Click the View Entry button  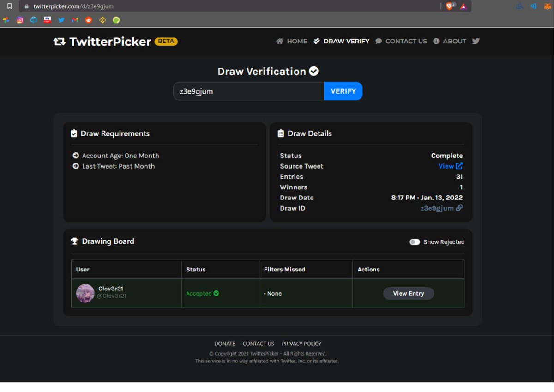tap(409, 293)
